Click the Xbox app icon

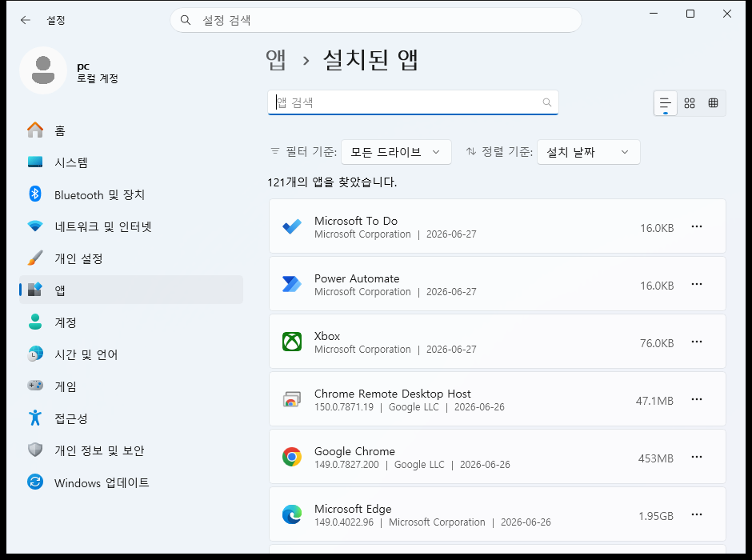[292, 342]
